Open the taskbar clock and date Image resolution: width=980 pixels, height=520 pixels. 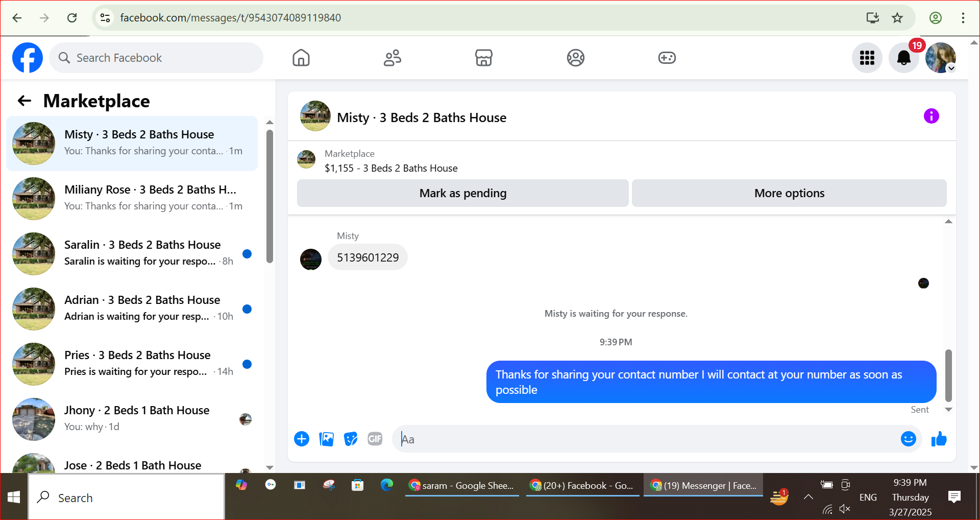911,497
